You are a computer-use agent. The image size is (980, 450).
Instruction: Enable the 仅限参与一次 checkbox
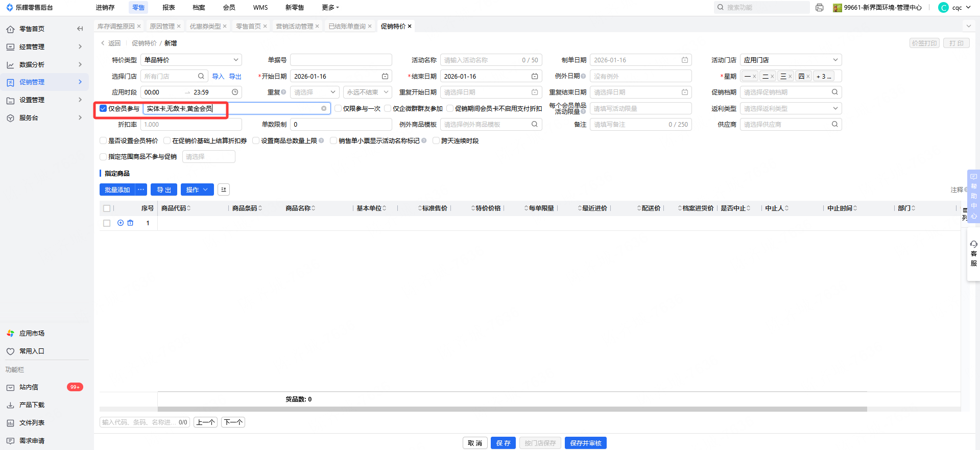[338, 108]
